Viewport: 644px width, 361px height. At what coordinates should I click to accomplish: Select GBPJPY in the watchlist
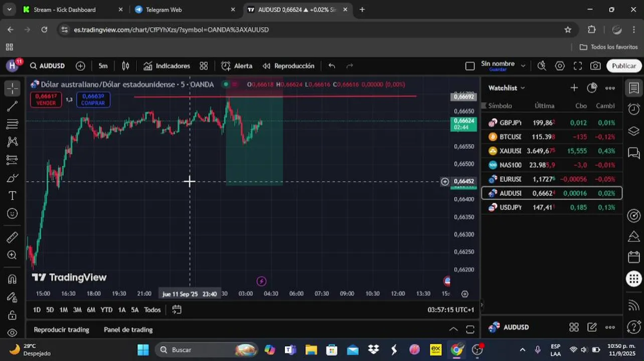point(552,123)
